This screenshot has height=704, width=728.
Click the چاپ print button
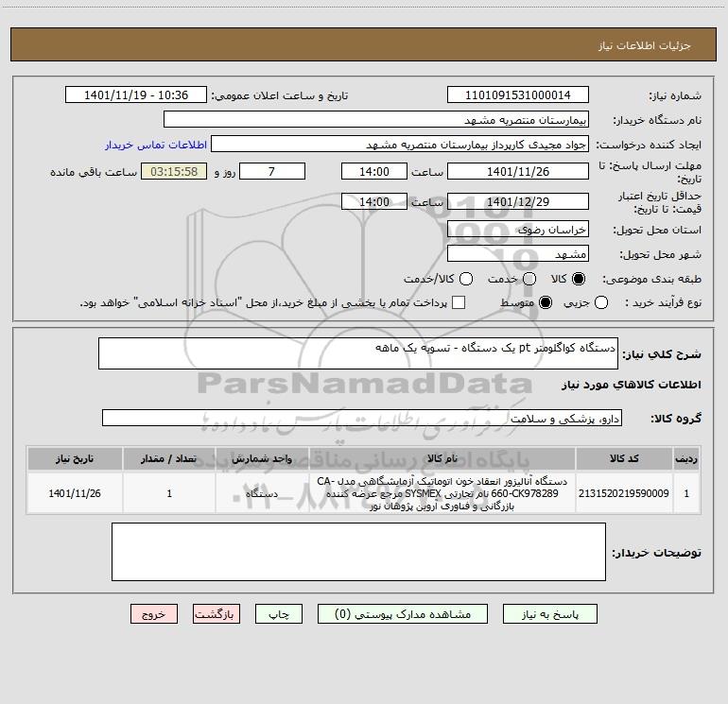pos(279,614)
